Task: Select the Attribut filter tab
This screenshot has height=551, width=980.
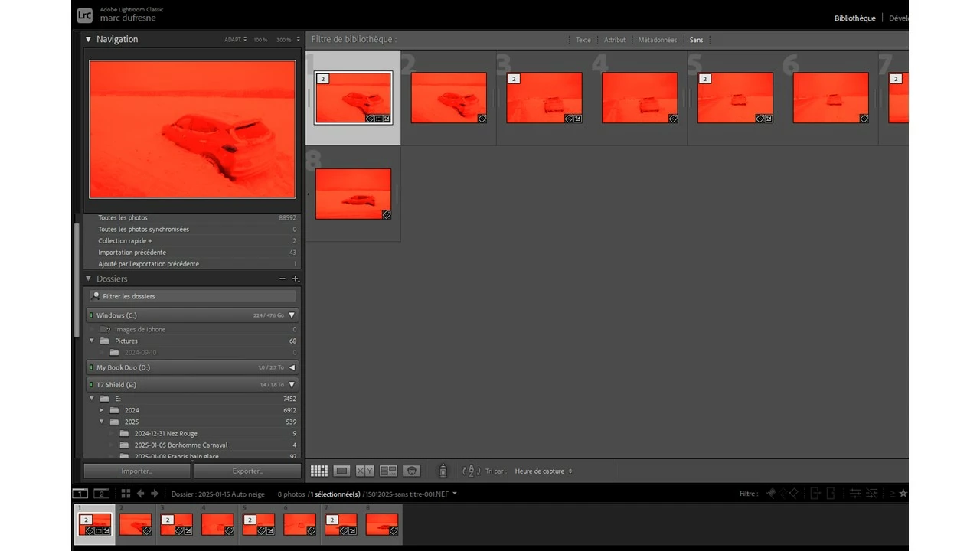Action: (615, 40)
